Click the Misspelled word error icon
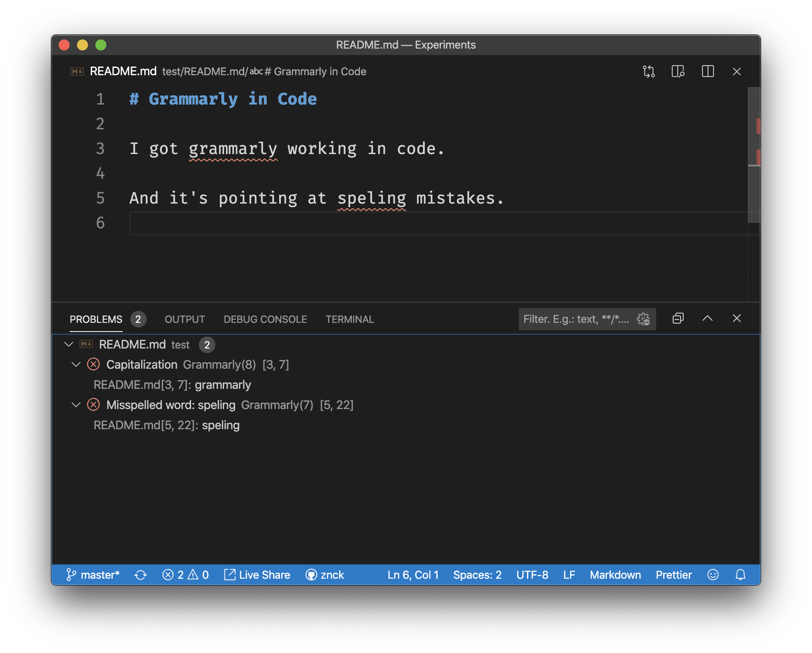 coord(93,405)
